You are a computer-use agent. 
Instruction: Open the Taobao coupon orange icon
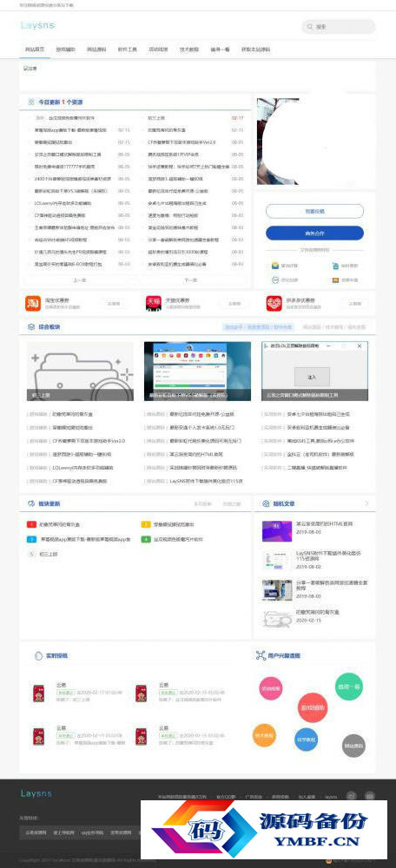pos(33,303)
